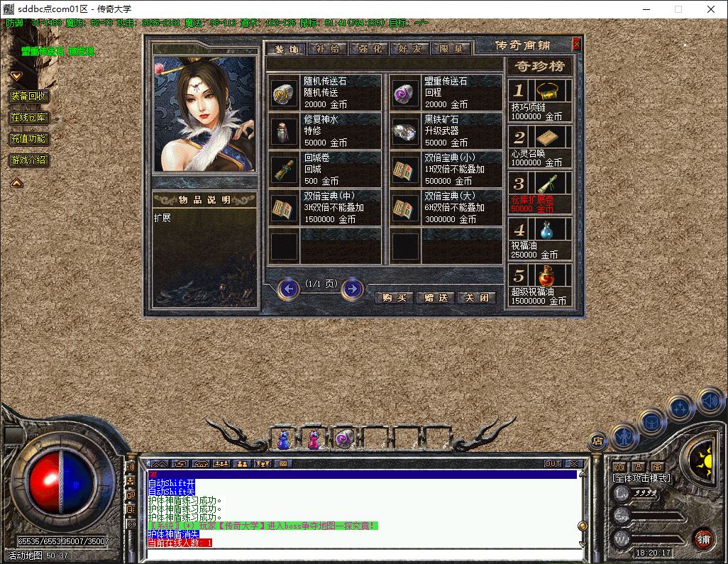
Task: Click the Wgt weight bar
Action: coord(657,539)
